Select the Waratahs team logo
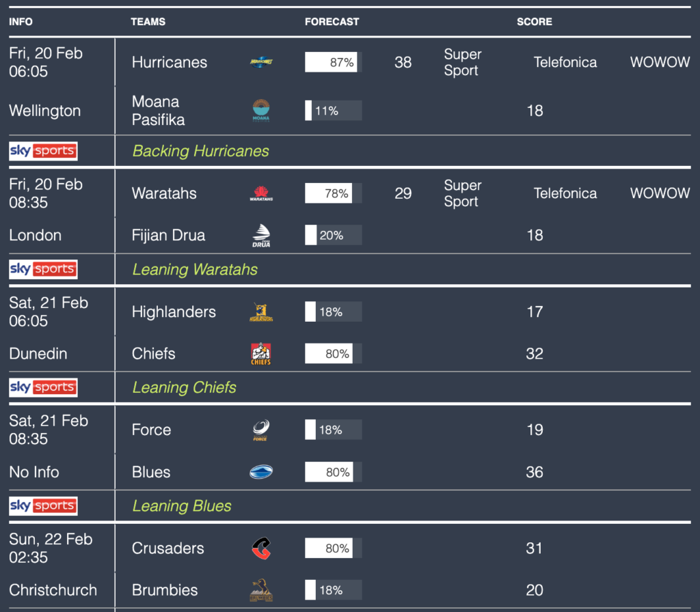This screenshot has height=612, width=700. (x=261, y=193)
